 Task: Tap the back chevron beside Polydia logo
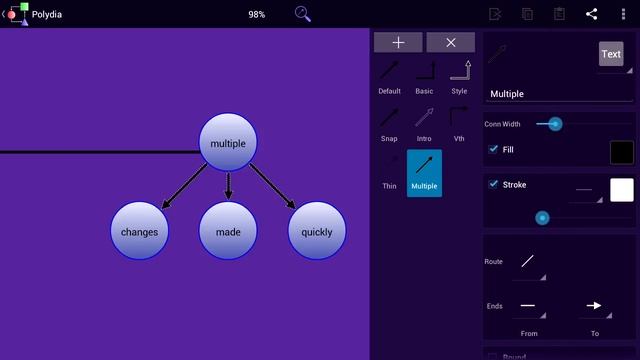(x=3, y=14)
